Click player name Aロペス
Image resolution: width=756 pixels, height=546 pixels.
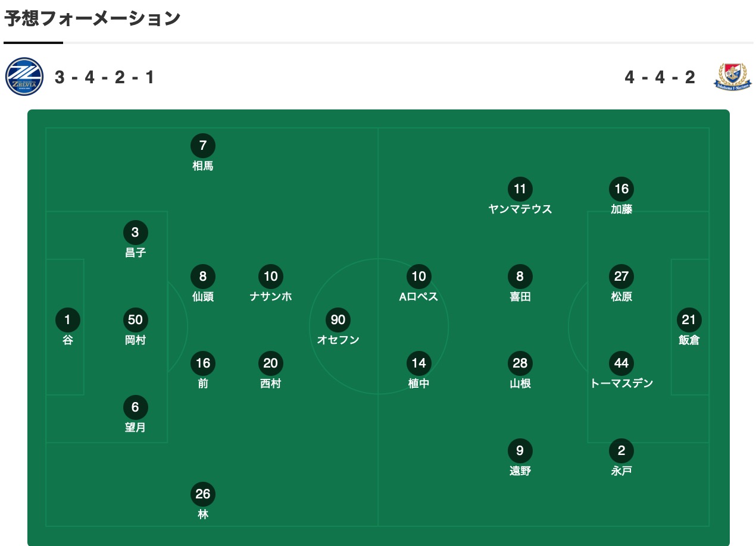click(x=418, y=296)
